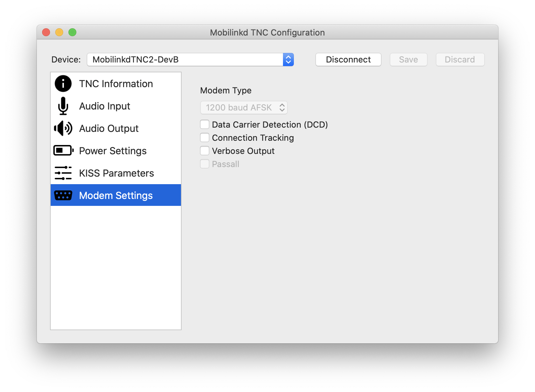Click the Audio Input microphone icon
Image resolution: width=535 pixels, height=392 pixels.
63,106
